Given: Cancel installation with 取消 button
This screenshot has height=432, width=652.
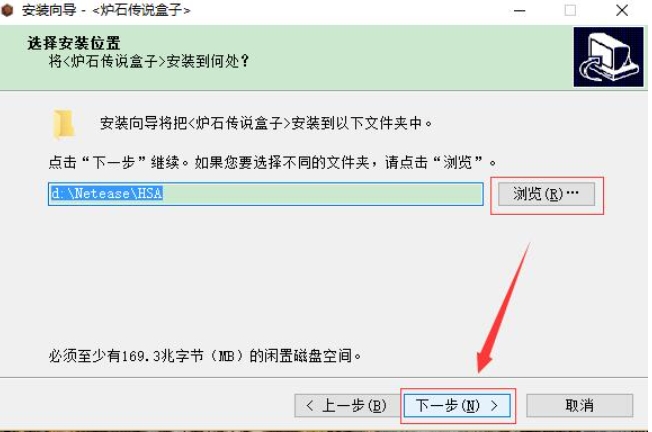Looking at the screenshot, I should tap(580, 405).
